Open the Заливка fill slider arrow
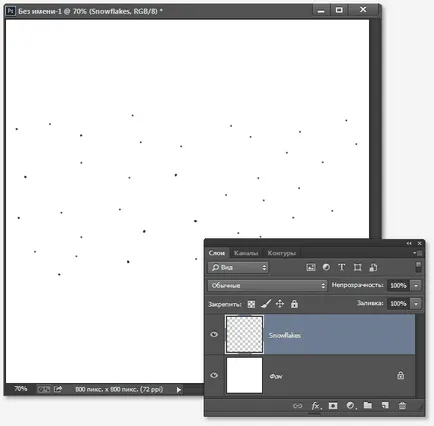 (416, 304)
